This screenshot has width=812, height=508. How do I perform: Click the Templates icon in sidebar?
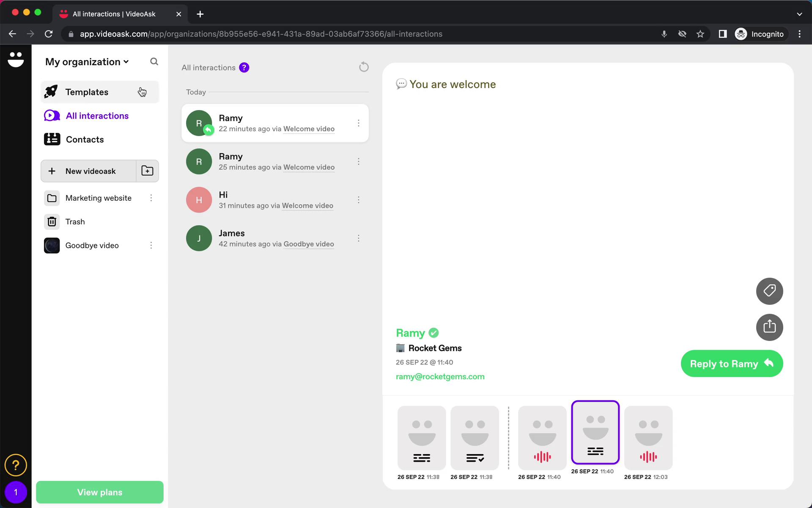click(51, 92)
